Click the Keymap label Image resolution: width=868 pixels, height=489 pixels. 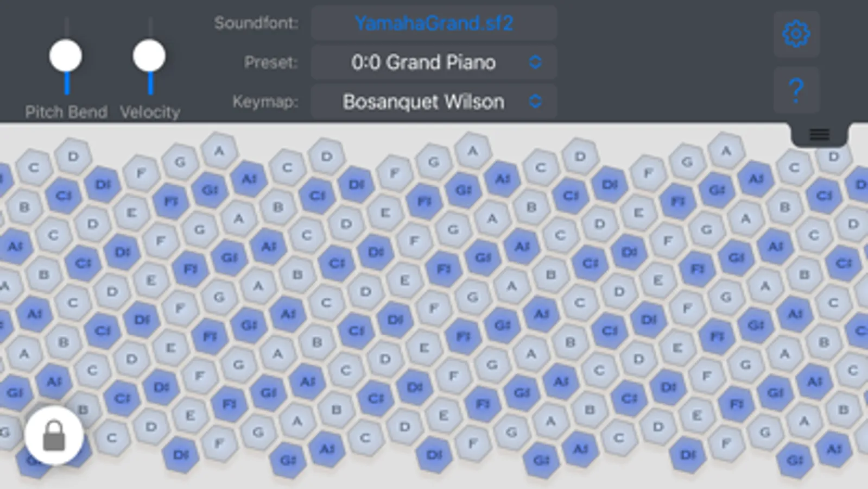[265, 102]
